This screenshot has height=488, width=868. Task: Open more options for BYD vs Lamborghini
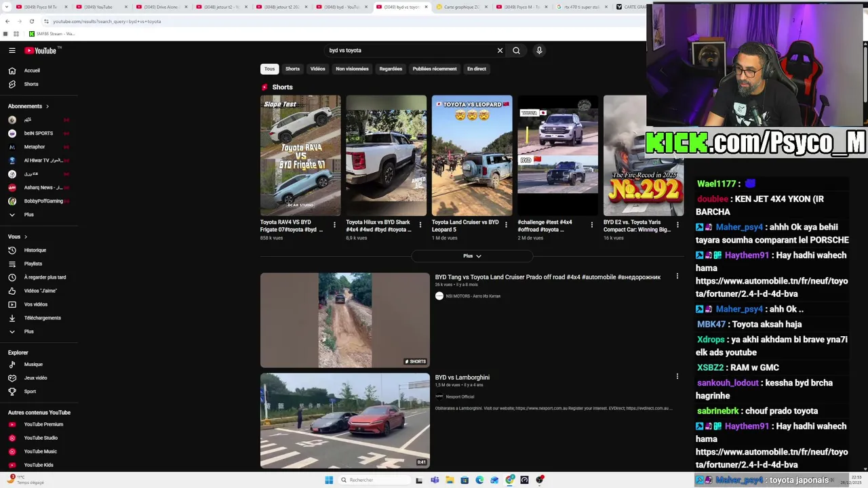point(677,376)
